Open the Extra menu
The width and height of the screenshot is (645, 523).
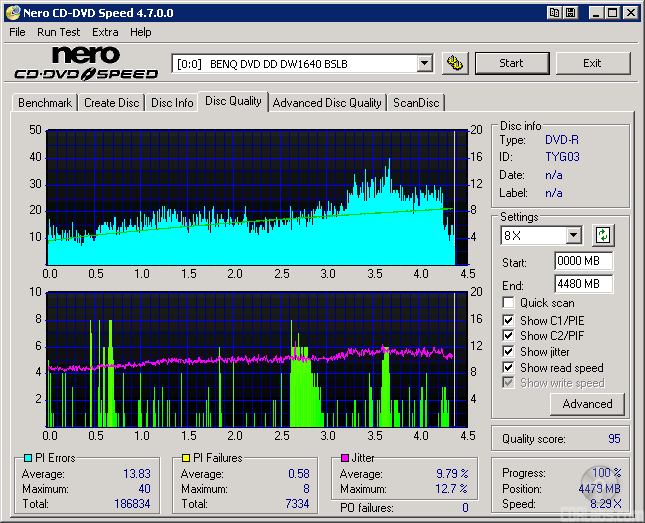click(x=105, y=32)
